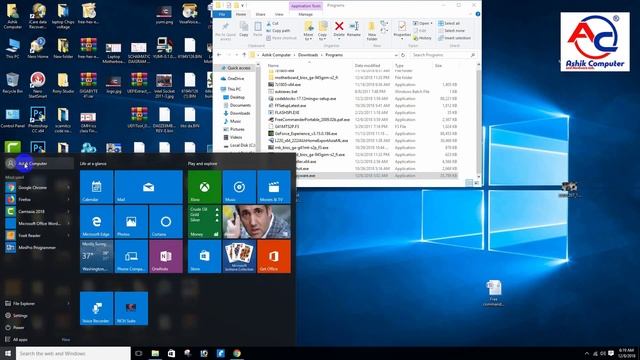Open the Money tile
Viewport: 640px width, 360px height.
point(204,222)
